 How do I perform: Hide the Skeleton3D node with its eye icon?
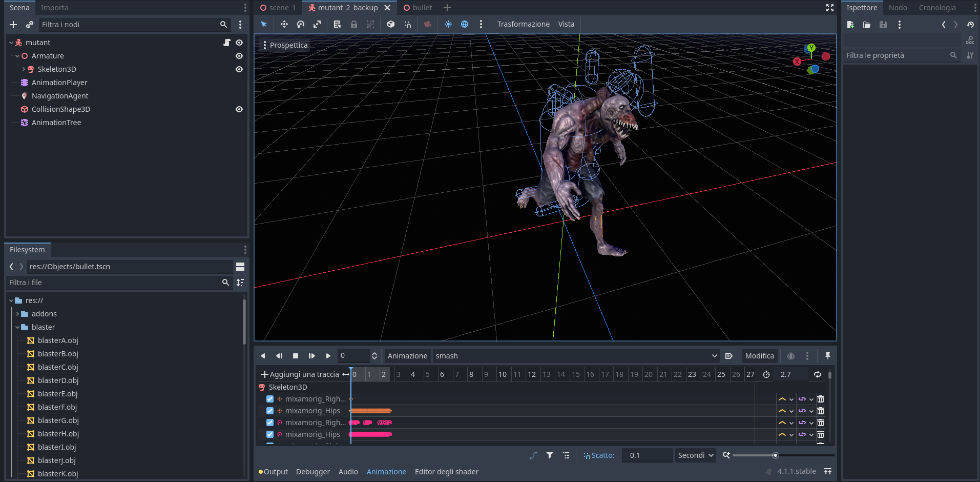pyautogui.click(x=239, y=69)
